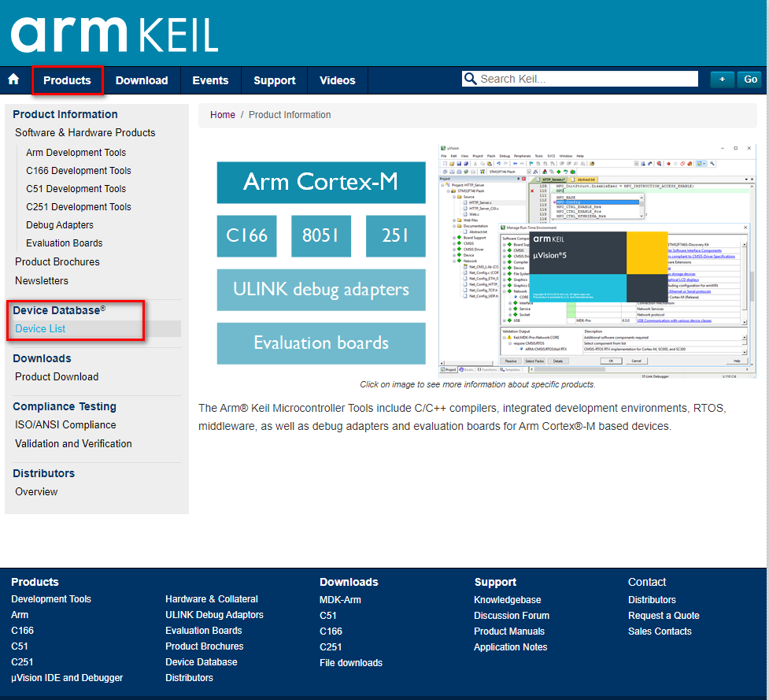This screenshot has height=700, width=769.
Task: Open footer Arm products link
Action: tap(20, 615)
